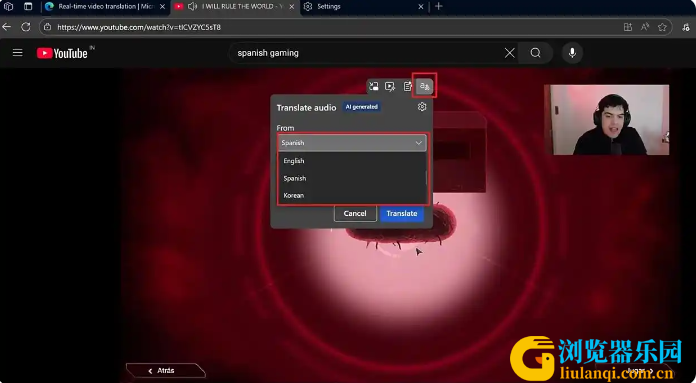The height and width of the screenshot is (383, 696).
Task: Click the language list scrollbar
Action: (426, 178)
